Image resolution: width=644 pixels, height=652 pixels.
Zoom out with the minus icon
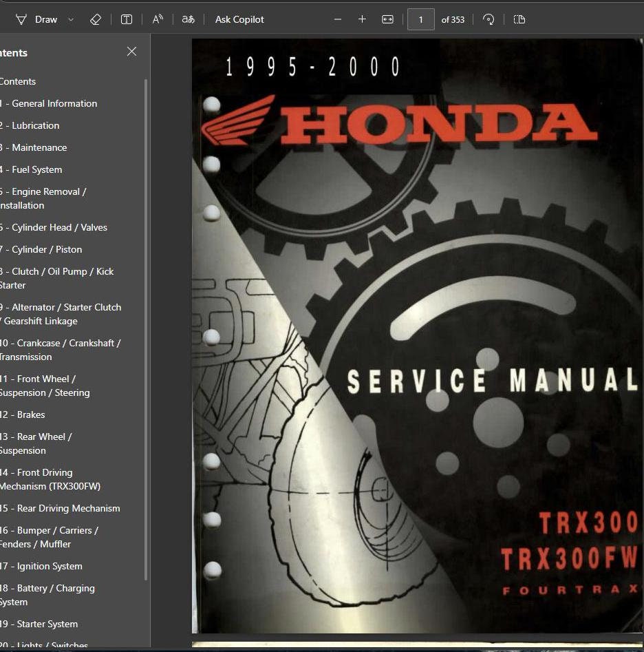(x=338, y=19)
